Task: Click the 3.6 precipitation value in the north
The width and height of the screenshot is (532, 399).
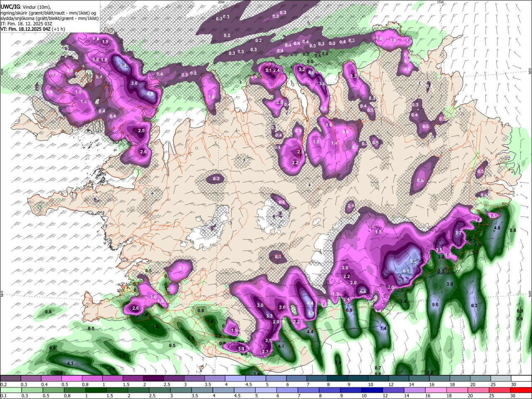Action: [x=322, y=84]
